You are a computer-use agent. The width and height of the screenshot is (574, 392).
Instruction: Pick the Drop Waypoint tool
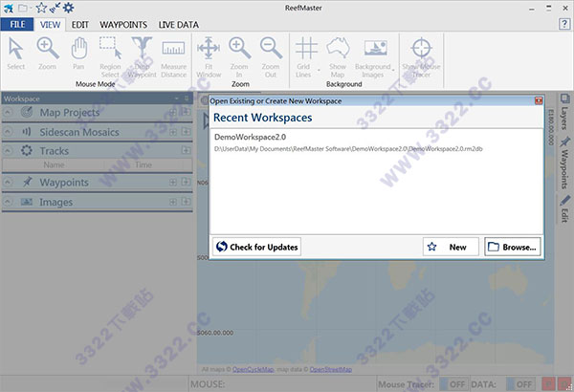click(x=142, y=57)
